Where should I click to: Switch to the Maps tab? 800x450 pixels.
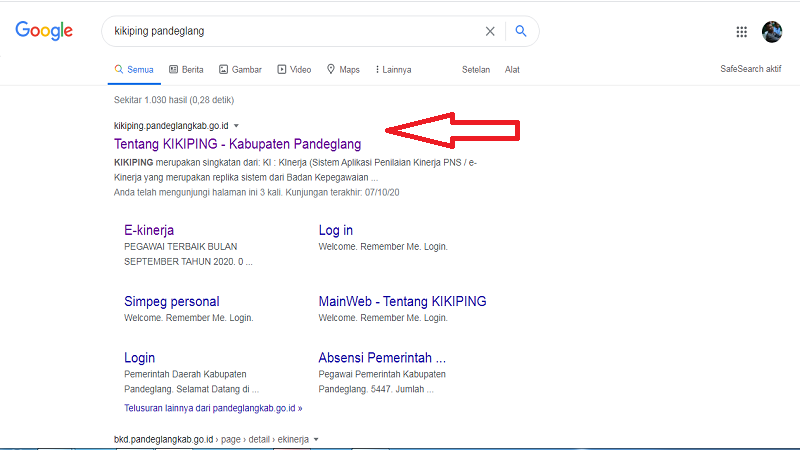point(343,70)
